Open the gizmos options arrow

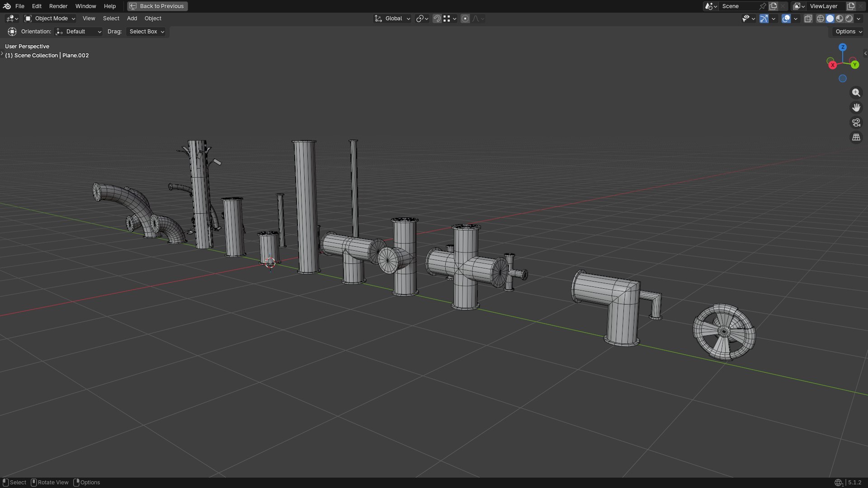pos(774,19)
